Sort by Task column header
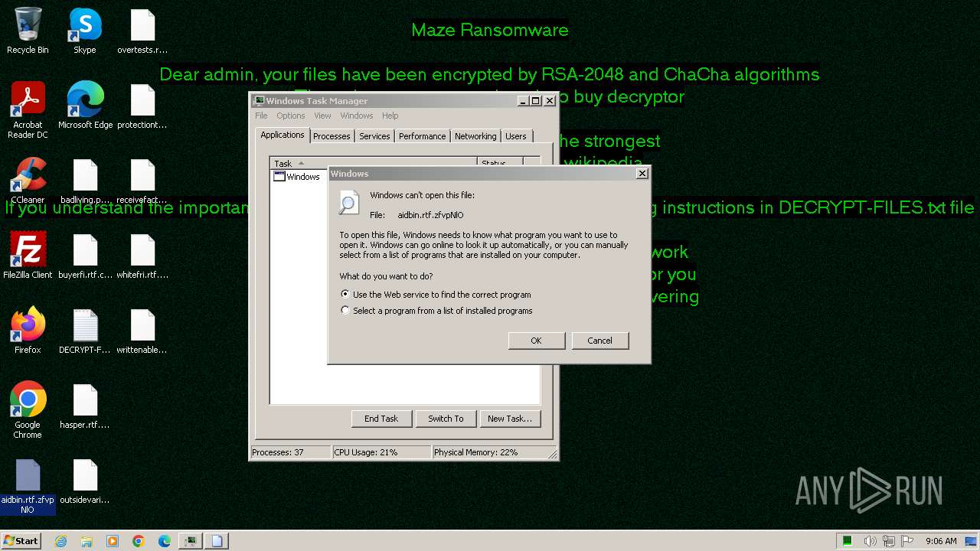Viewport: 980px width, 551px height. 374,163
